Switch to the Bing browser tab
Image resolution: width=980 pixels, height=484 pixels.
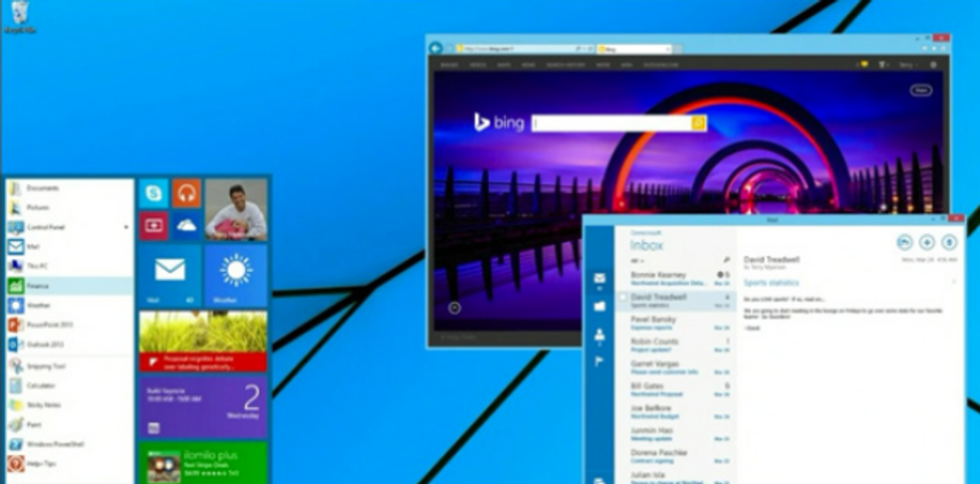coord(634,49)
